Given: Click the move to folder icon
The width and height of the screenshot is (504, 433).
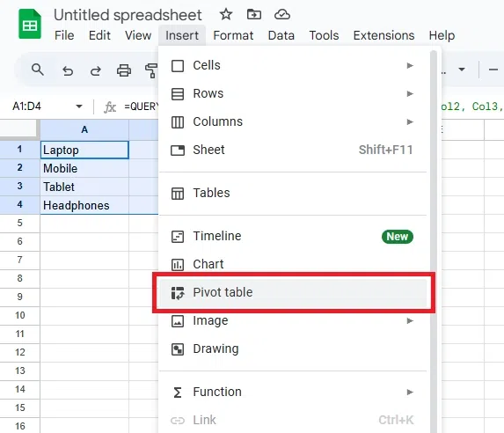Looking at the screenshot, I should point(253,14).
